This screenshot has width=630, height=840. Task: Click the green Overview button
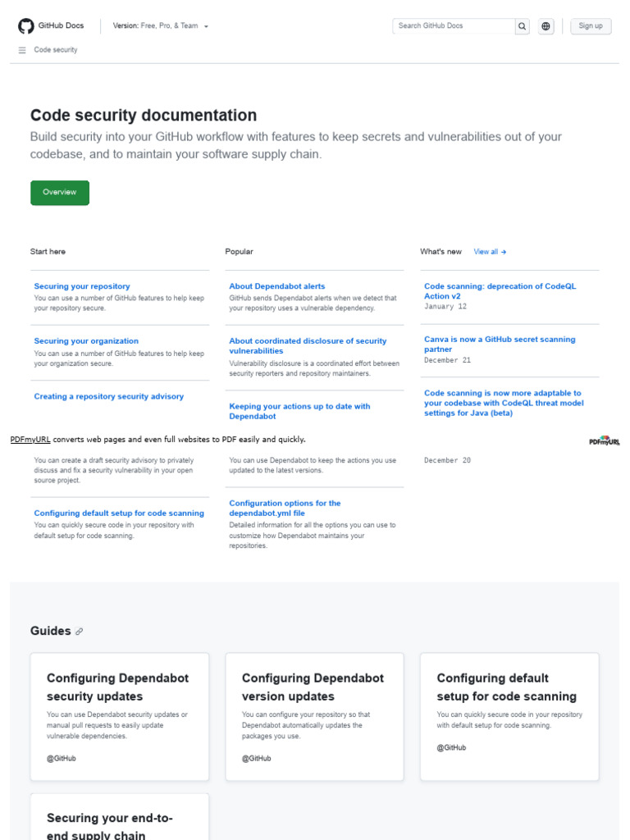coord(60,193)
